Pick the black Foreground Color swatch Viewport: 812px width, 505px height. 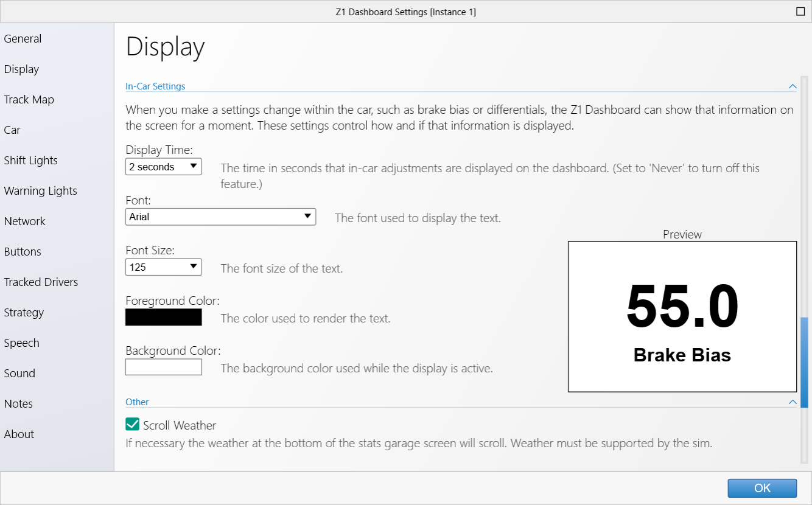(164, 317)
